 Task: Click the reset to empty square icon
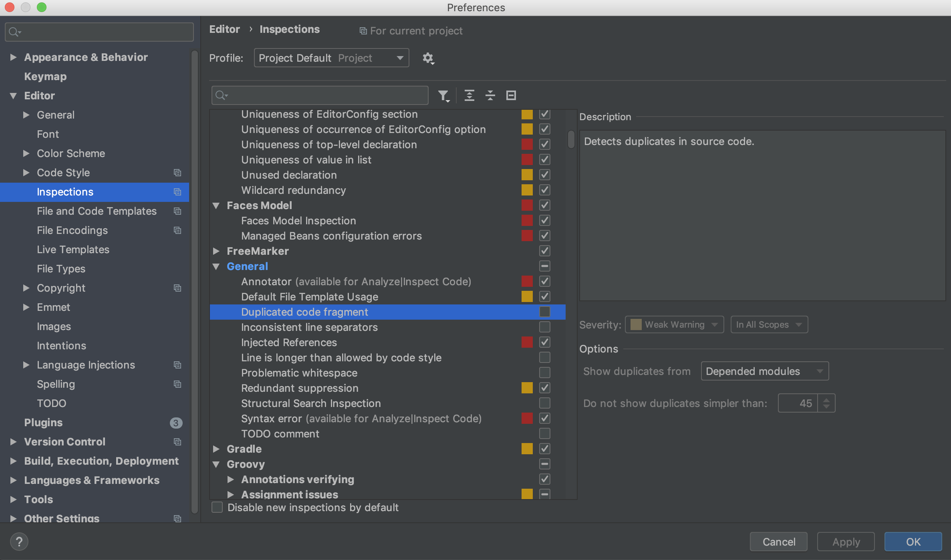511,95
